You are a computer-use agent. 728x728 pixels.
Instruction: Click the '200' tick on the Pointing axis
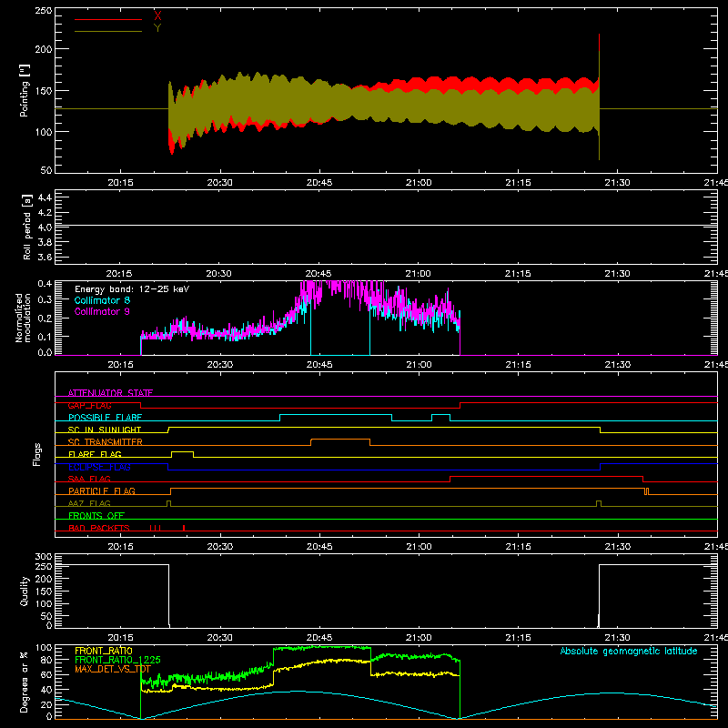pos(44,49)
